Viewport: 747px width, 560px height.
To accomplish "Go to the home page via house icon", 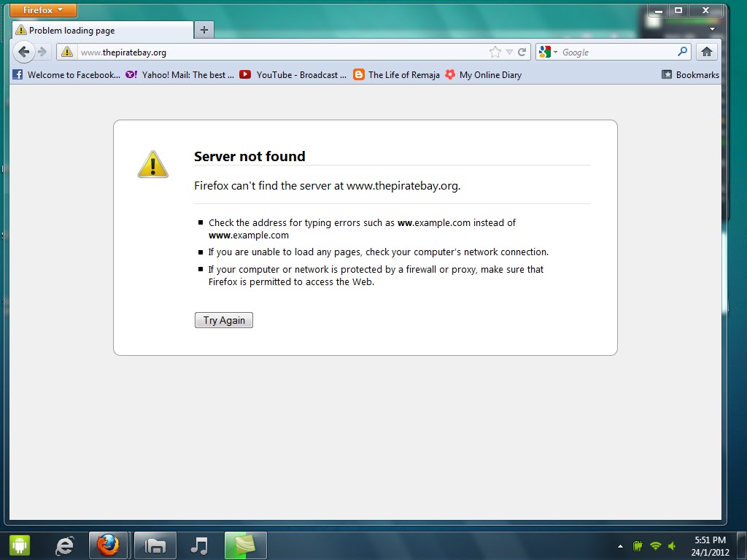I will pyautogui.click(x=706, y=52).
